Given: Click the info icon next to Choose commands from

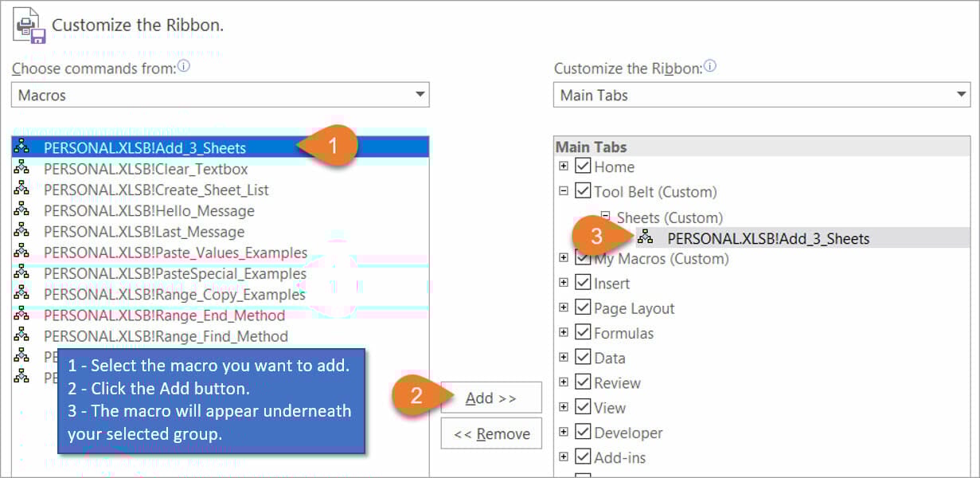Looking at the screenshot, I should coord(184,67).
